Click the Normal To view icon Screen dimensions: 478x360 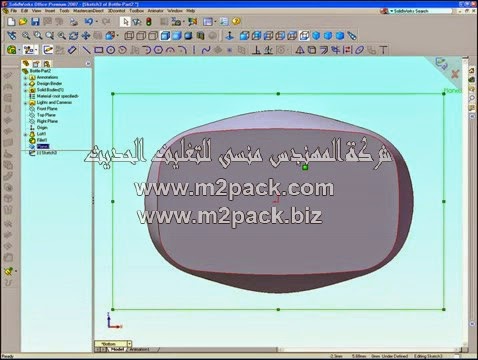(229, 35)
